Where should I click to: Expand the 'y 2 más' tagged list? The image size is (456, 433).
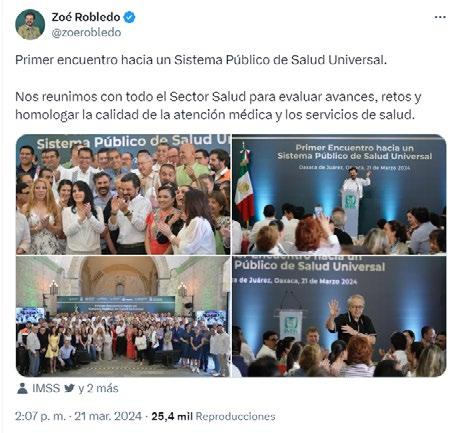(x=98, y=388)
